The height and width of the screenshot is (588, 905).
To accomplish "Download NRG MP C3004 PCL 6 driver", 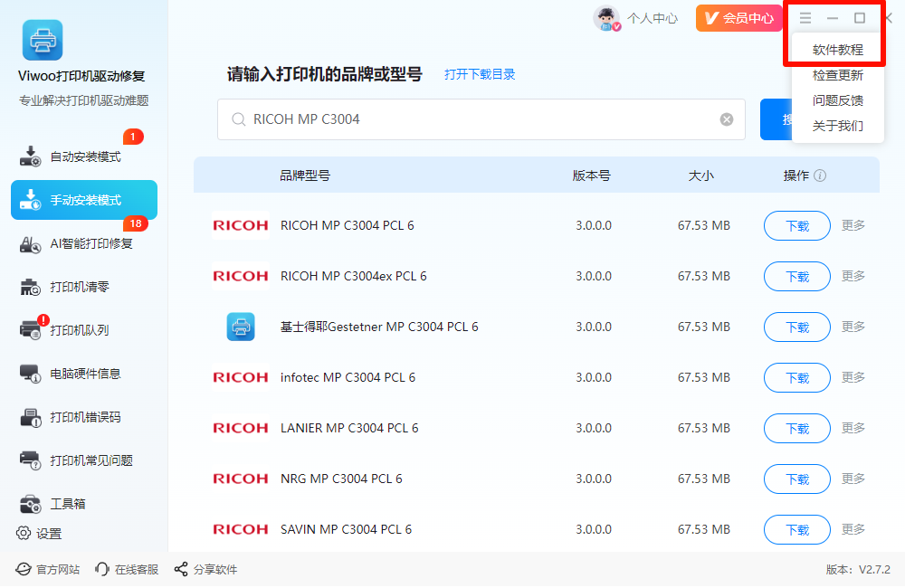I will click(x=797, y=479).
